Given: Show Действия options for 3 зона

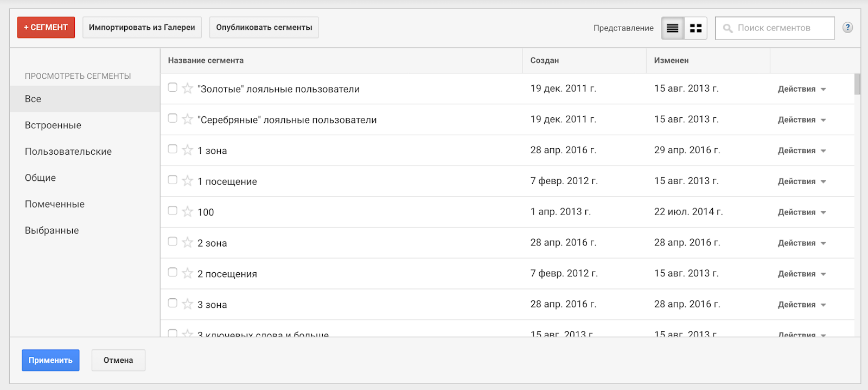Looking at the screenshot, I should pyautogui.click(x=802, y=305).
